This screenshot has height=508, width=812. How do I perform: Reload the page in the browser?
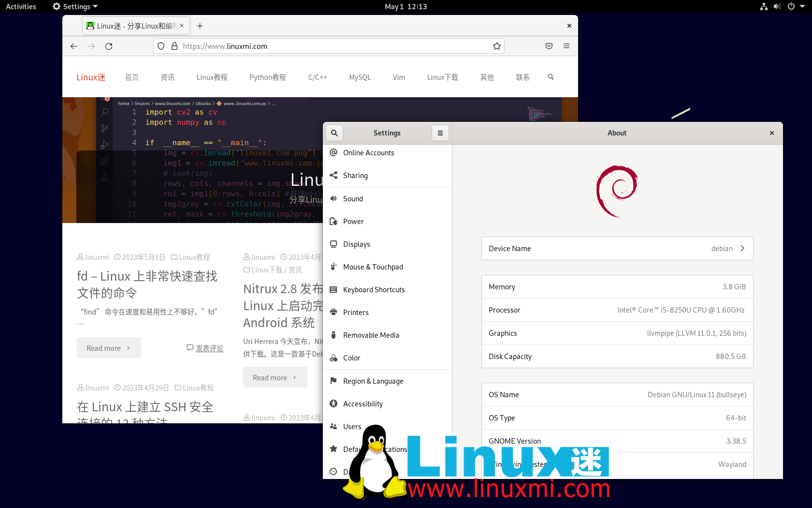pyautogui.click(x=109, y=46)
